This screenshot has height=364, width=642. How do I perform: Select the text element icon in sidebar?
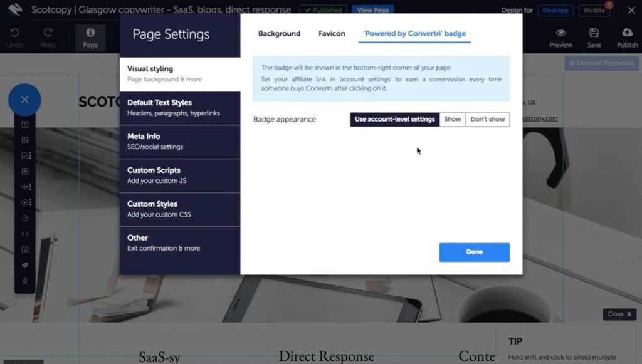25,125
